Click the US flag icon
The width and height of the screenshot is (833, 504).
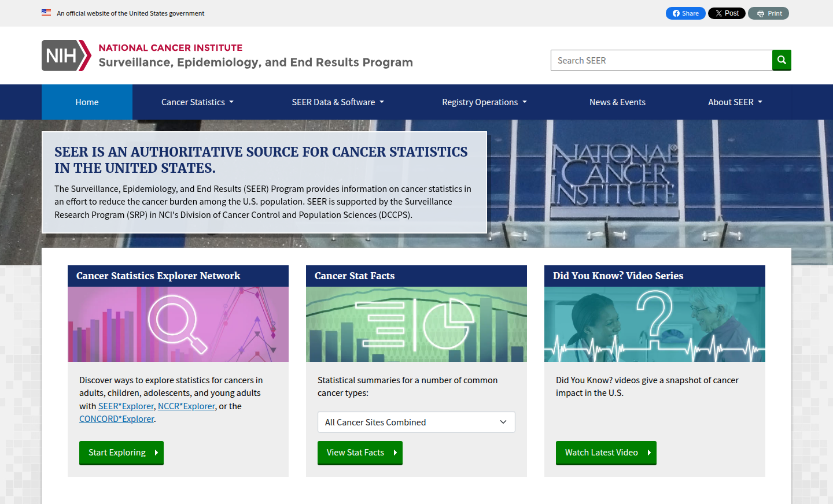[x=46, y=13]
